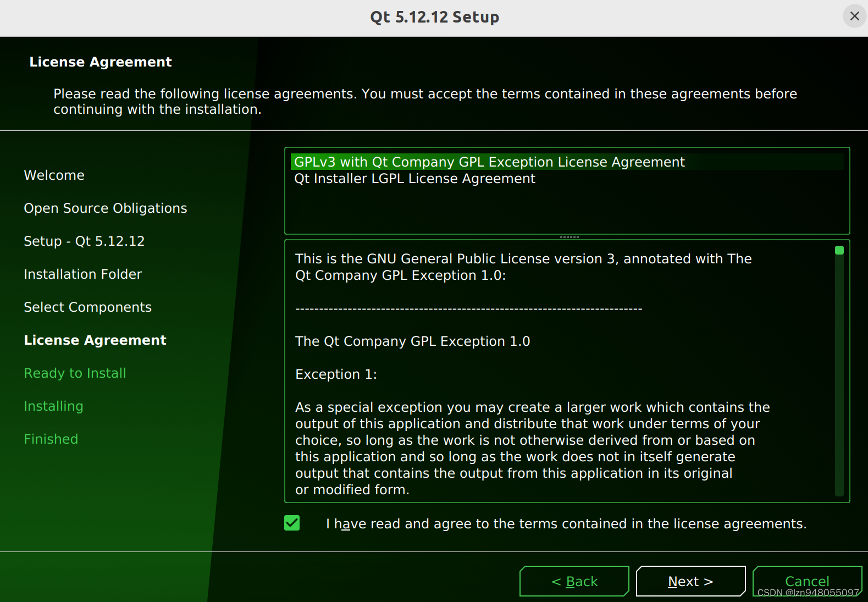Image resolution: width=868 pixels, height=602 pixels.
Task: Click the License Agreement step in sidebar
Action: 95,340
